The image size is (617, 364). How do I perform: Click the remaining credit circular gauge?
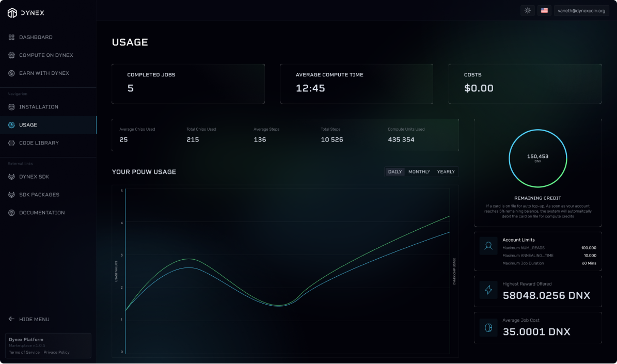tap(537, 158)
